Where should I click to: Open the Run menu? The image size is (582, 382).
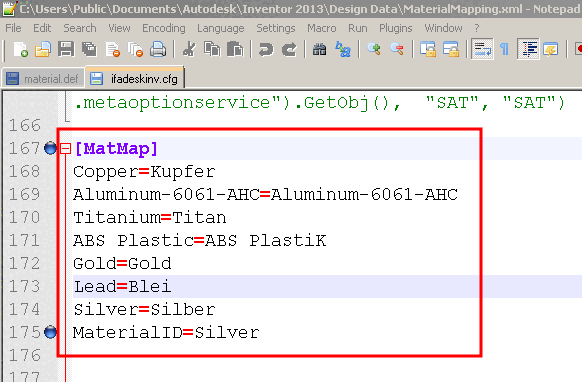357,28
